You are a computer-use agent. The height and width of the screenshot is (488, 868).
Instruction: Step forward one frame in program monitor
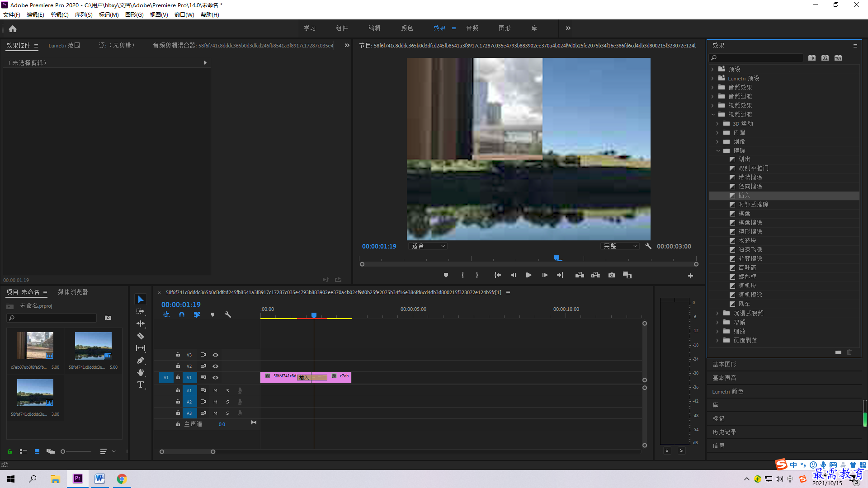pyautogui.click(x=545, y=275)
